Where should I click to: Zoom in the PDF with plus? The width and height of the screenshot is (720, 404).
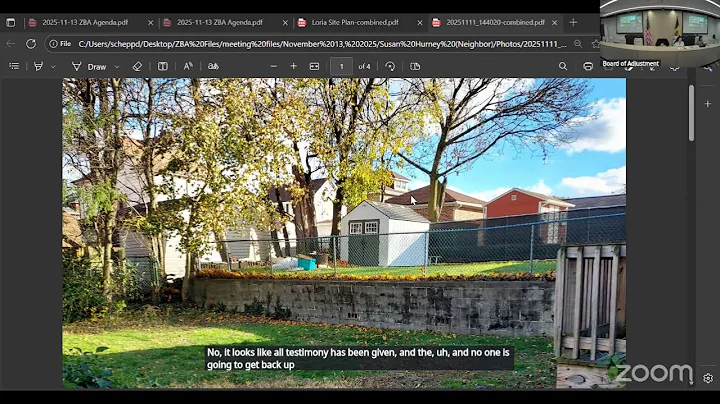pos(293,67)
